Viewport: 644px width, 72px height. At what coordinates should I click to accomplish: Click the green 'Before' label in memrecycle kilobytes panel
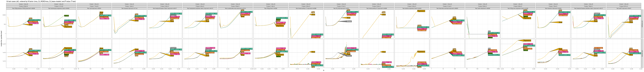(x=66, y=16)
